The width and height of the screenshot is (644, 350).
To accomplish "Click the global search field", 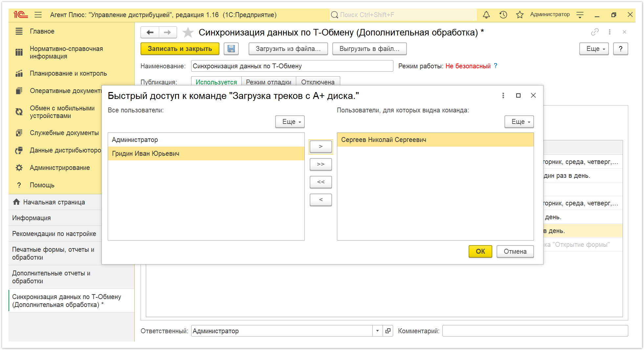I will [x=403, y=15].
